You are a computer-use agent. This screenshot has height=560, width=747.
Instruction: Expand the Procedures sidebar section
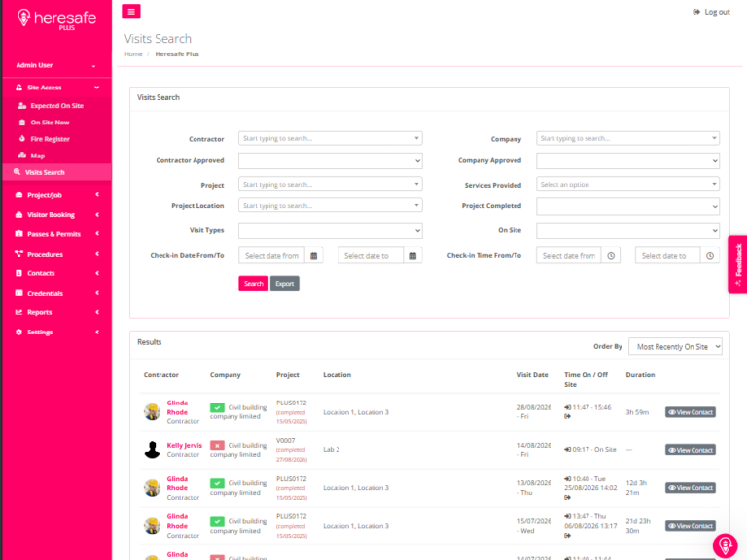tap(56, 254)
